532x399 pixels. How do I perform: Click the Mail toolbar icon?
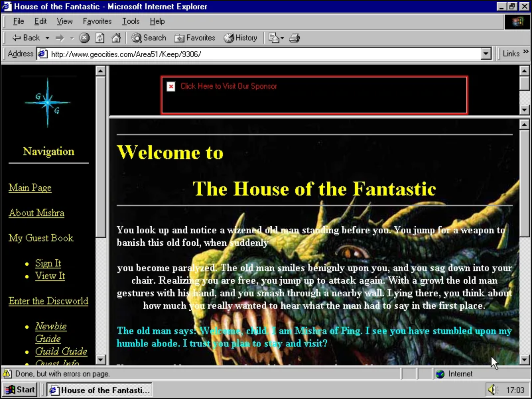274,38
